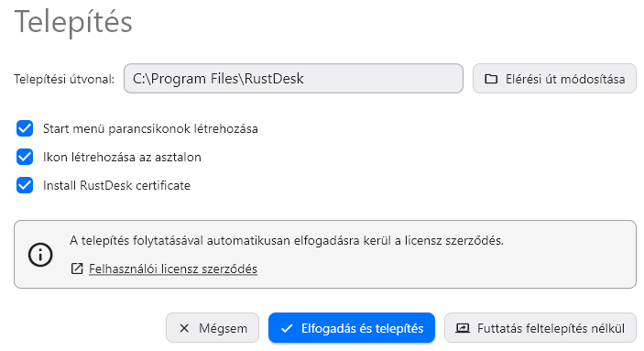
Task: Click the license acceptance notice text
Action: pyautogui.click(x=286, y=240)
